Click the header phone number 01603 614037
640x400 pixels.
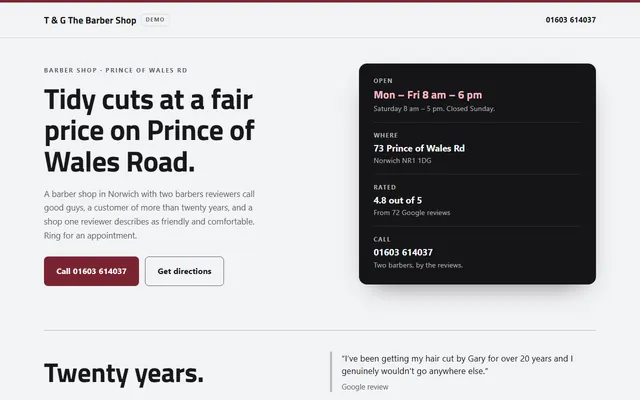click(571, 20)
